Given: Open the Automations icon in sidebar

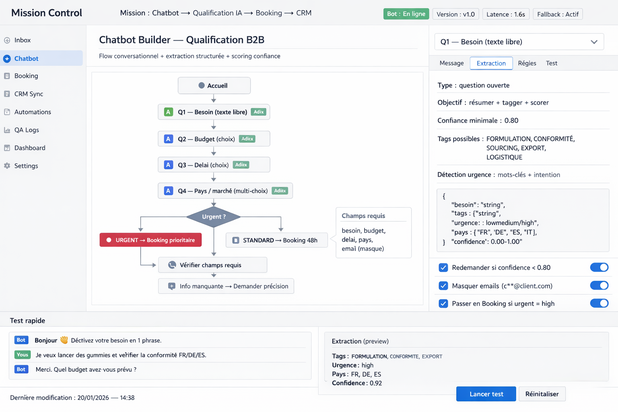Looking at the screenshot, I should pyautogui.click(x=8, y=112).
